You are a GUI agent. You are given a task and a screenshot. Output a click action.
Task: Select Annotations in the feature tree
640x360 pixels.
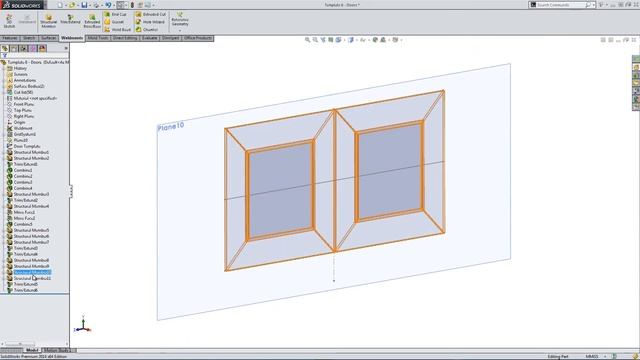tap(24, 80)
